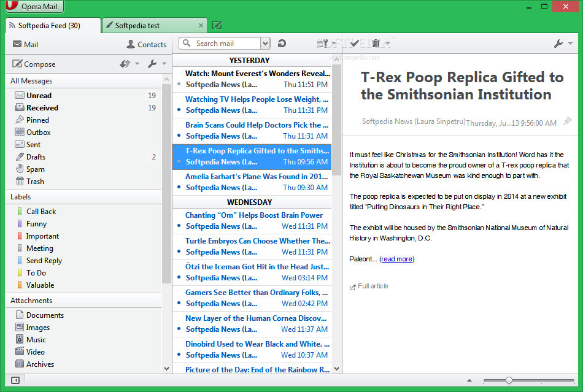Filter attachments by Video
Screen dimensions: 583x392
coord(83,352)
